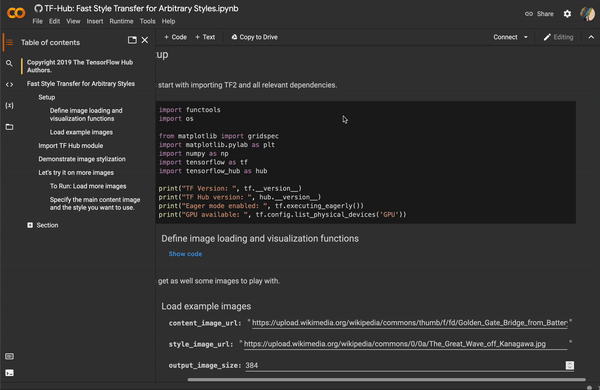600x390 pixels.
Task: Jump to Load example images in contents
Action: [x=81, y=132]
